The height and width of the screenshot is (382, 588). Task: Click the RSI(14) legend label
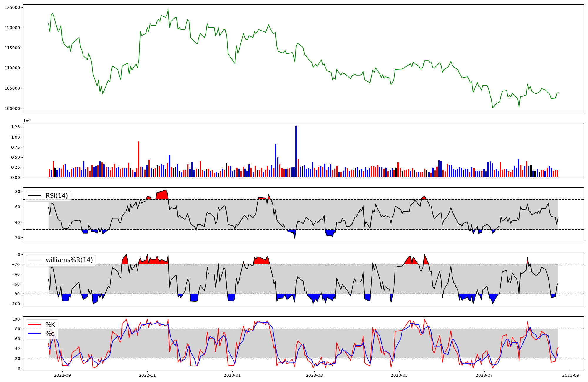[56, 196]
